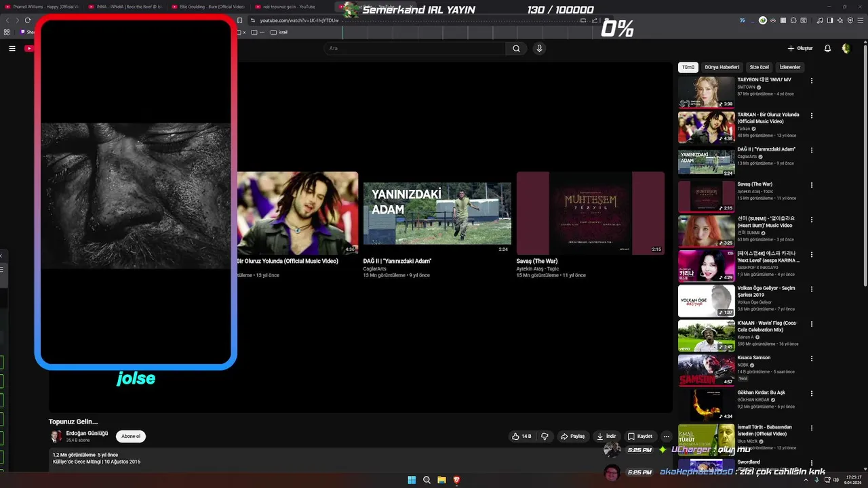Open Kısaca Samson sidebar thumbnail
The width and height of the screenshot is (868, 488).
(x=707, y=370)
